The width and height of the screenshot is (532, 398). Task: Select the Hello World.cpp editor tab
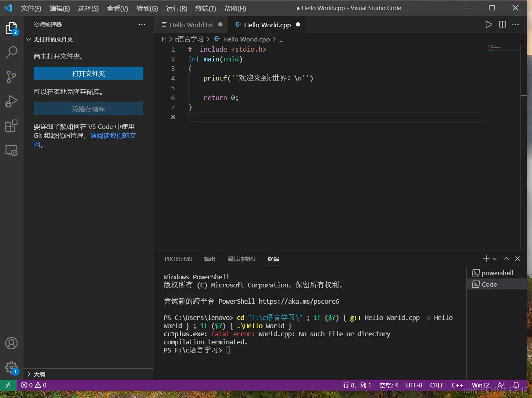[x=267, y=25]
